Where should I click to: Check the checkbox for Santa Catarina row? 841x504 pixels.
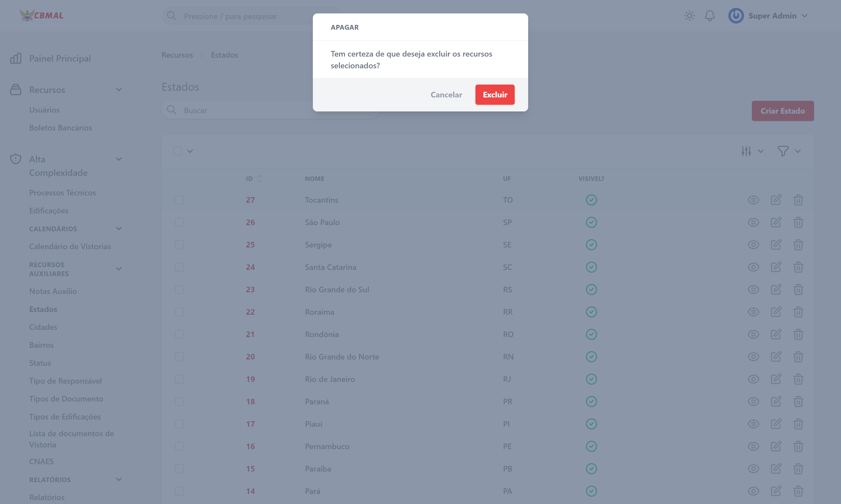coord(179,267)
